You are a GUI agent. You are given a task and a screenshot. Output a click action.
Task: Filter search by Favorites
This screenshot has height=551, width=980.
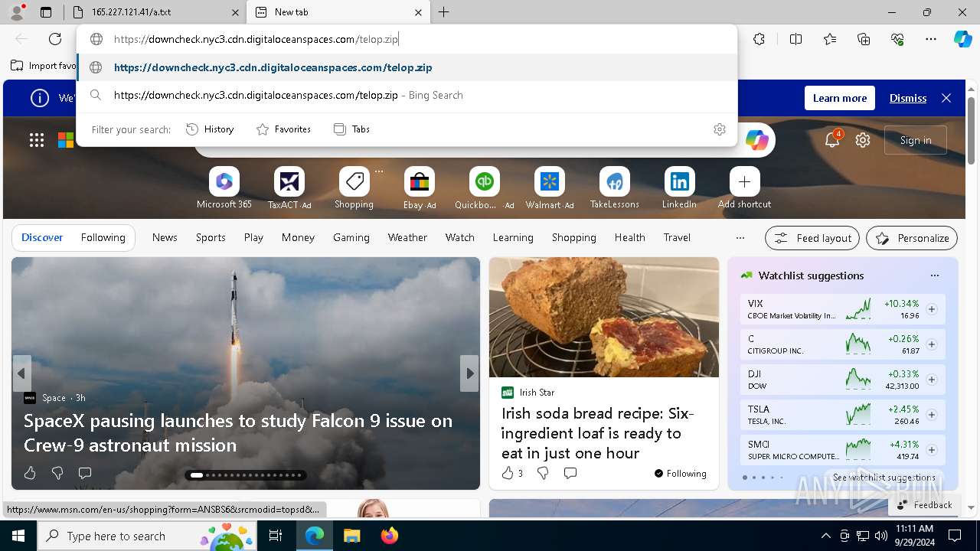pyautogui.click(x=283, y=129)
